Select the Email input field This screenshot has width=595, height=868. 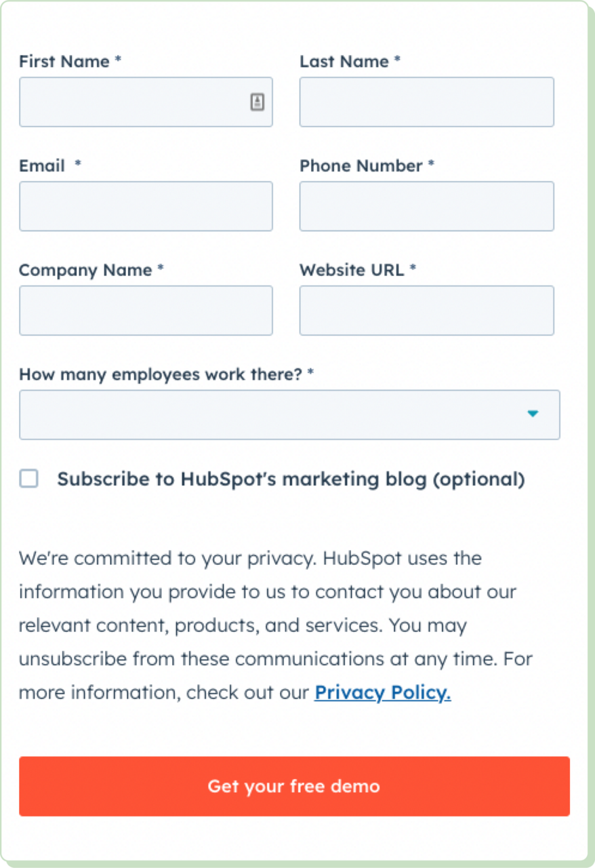(146, 206)
